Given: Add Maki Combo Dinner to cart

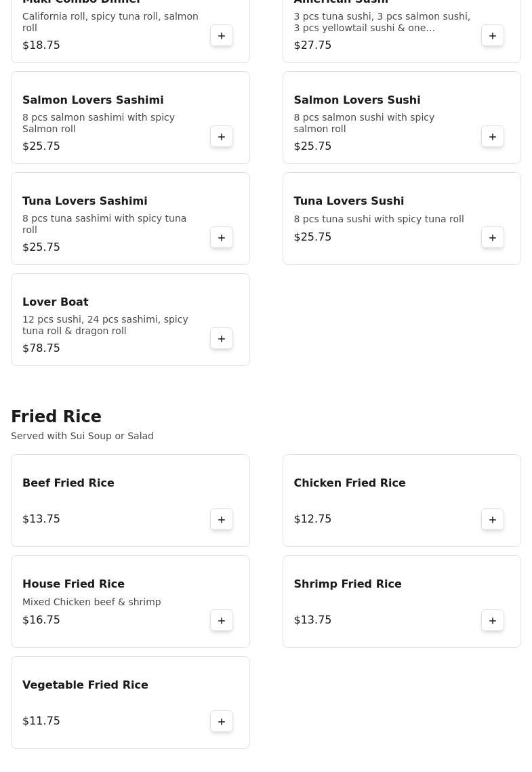Looking at the screenshot, I should tap(222, 36).
